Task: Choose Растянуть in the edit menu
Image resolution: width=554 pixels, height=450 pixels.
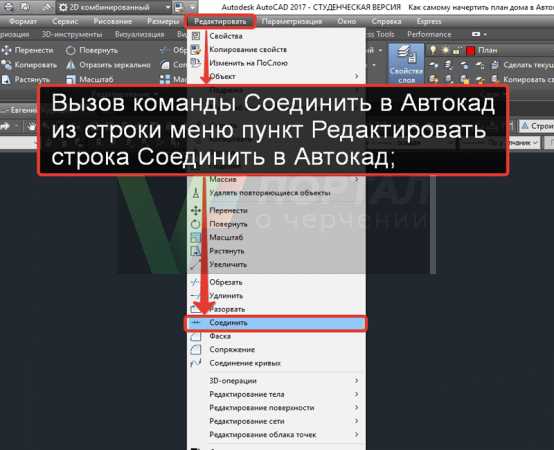Action: [276, 251]
